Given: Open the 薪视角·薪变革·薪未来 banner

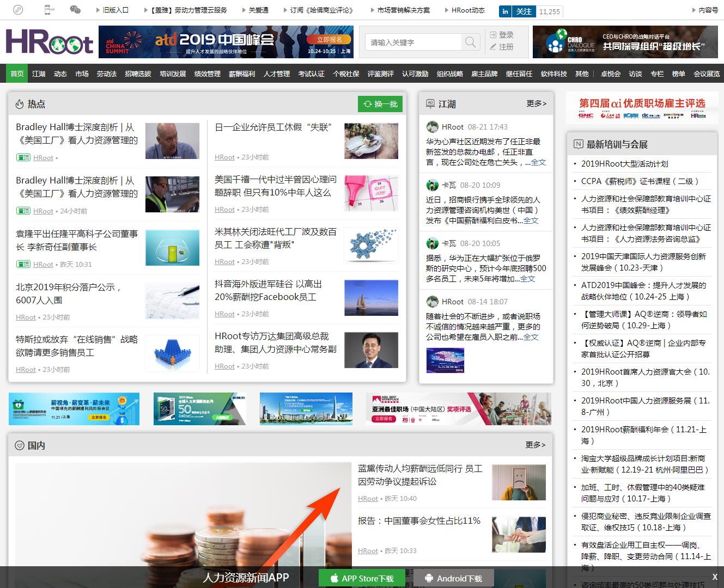Looking at the screenshot, I should [74, 409].
